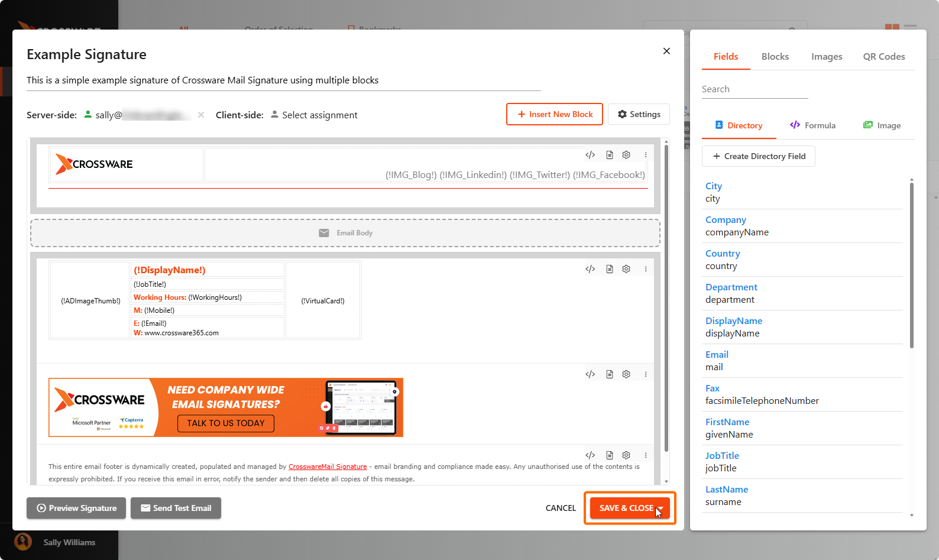
Task: Open HTML code editor for header block
Action: [x=590, y=155]
